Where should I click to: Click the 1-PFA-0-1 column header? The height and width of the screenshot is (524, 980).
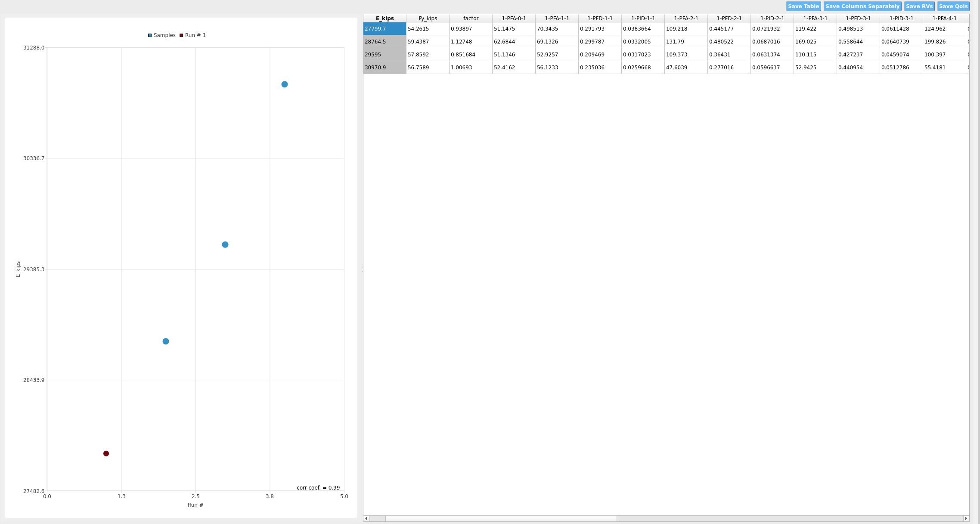514,19
